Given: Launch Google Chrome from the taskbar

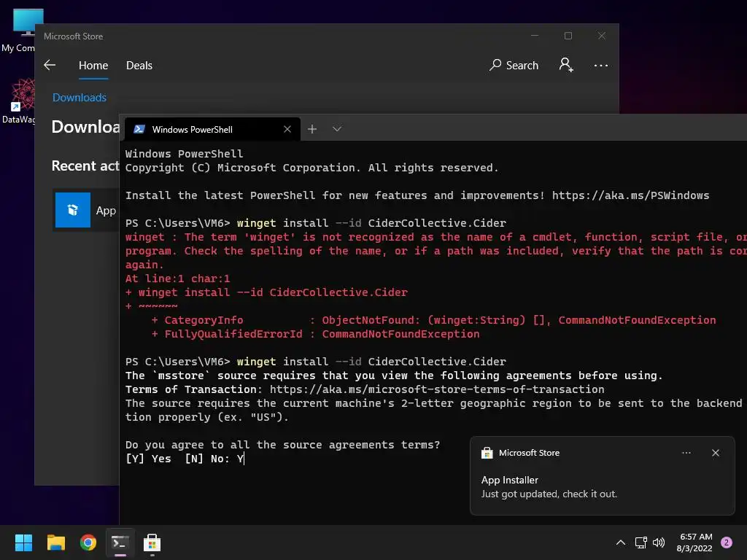Looking at the screenshot, I should [88, 542].
